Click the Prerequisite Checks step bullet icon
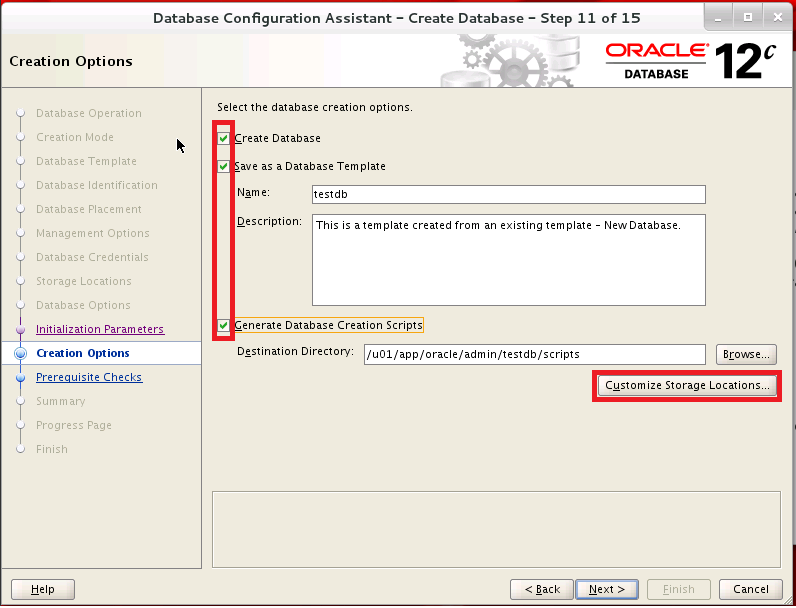The height and width of the screenshot is (608, 796). pos(20,377)
